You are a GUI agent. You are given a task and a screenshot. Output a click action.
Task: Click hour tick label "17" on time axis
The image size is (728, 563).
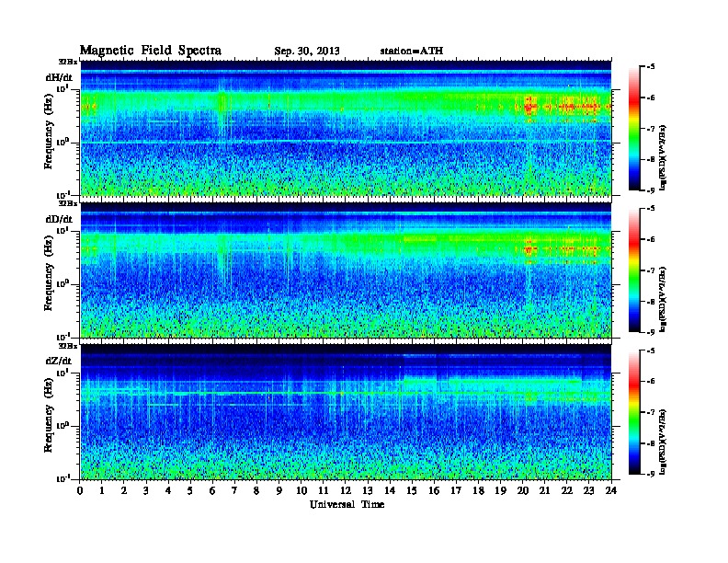click(x=457, y=490)
